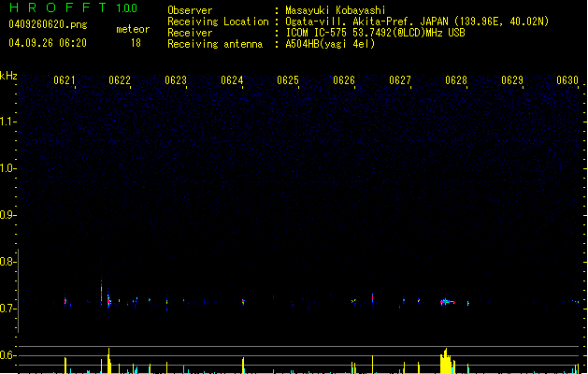Click the long meteor echo before 0628

[447, 301]
